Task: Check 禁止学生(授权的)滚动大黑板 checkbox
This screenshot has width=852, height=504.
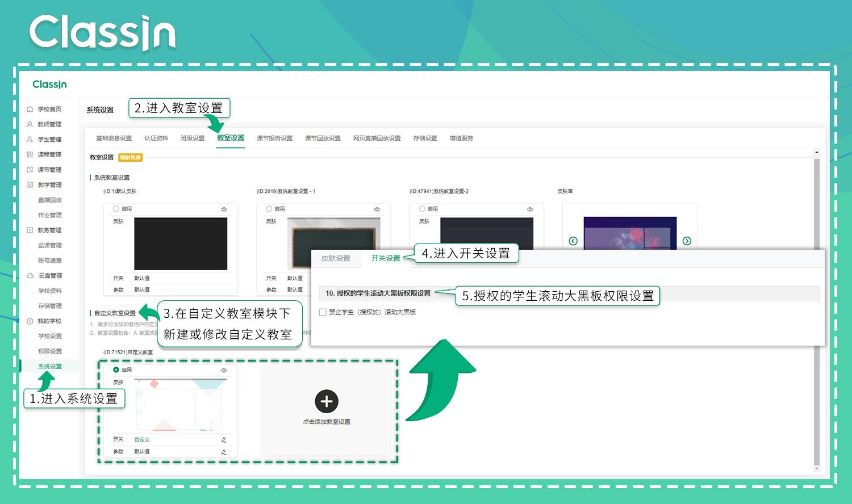Action: pos(323,312)
